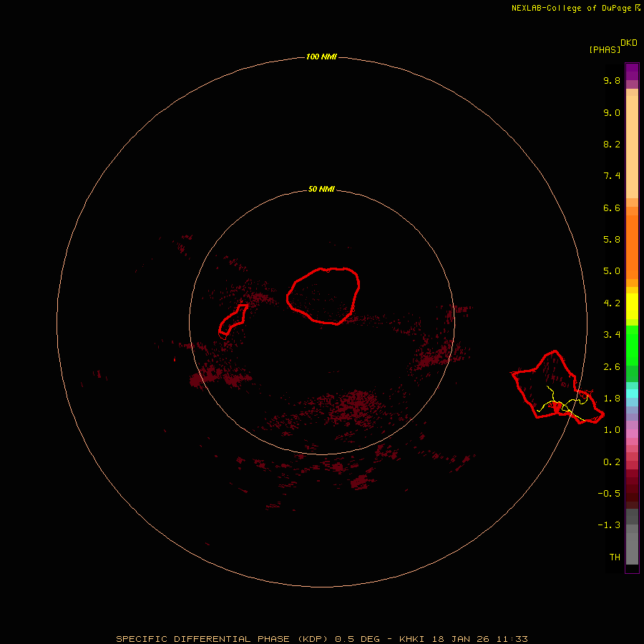
Task: Click the 9.0 legend value
Action: tap(612, 112)
